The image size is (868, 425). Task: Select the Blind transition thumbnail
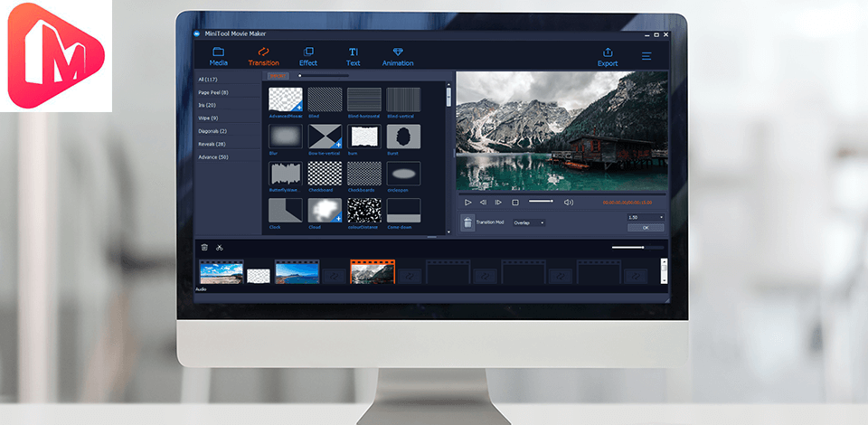(325, 99)
